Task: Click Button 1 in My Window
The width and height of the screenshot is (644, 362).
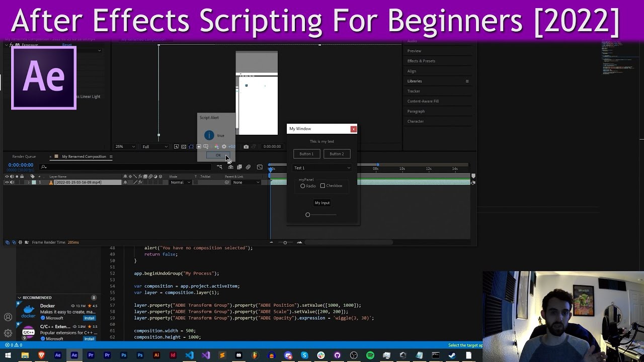Action: 306,154
